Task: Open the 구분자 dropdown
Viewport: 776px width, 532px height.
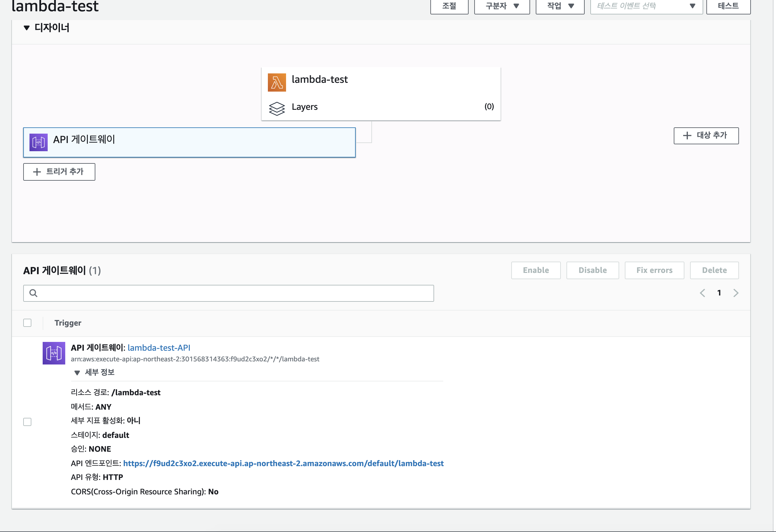Action: (502, 6)
